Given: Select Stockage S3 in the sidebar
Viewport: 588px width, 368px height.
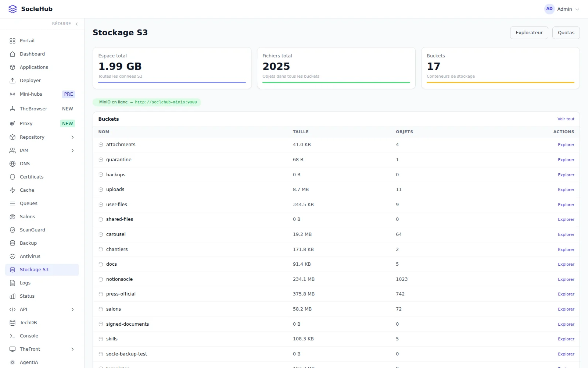Looking at the screenshot, I should coord(42,270).
